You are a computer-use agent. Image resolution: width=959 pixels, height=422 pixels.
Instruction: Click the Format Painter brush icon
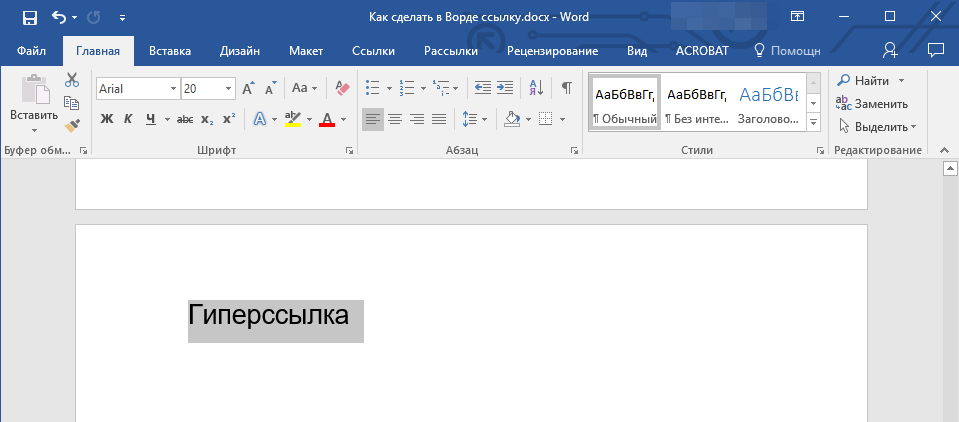72,126
